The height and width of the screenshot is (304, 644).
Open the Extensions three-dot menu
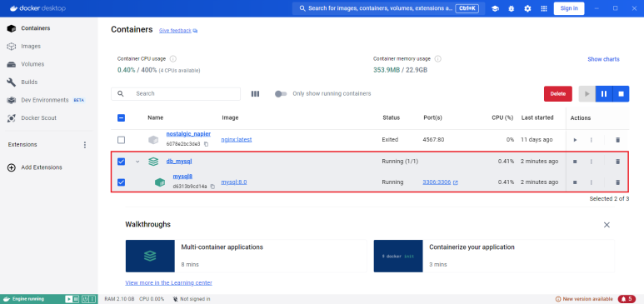[x=85, y=145]
